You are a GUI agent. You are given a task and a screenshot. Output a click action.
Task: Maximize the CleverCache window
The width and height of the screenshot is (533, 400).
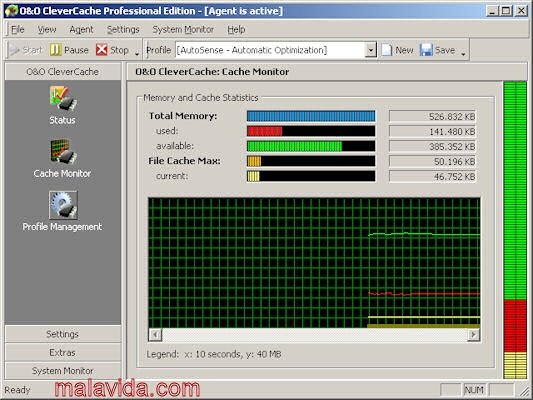(x=506, y=11)
